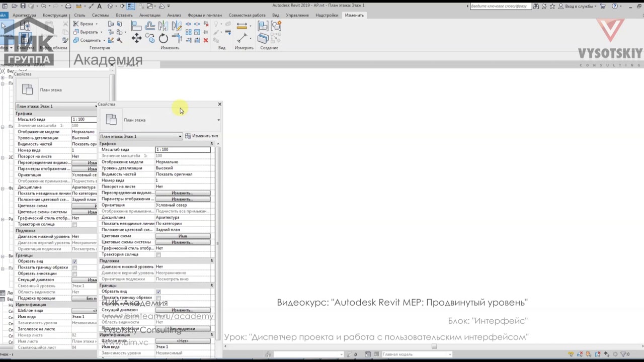The image size is (644, 362).
Task: Open the Формы и генплан ribbon tab
Action: (x=204, y=15)
